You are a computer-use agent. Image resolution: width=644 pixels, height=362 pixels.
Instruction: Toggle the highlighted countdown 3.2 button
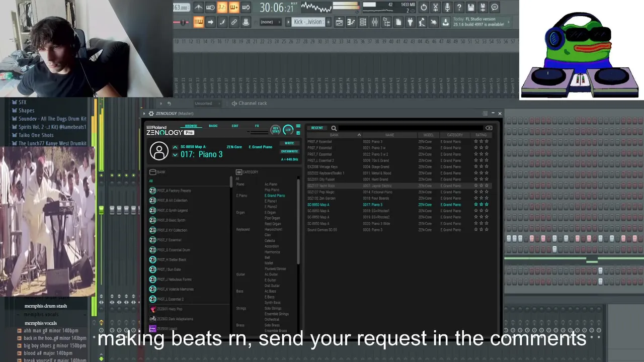[222, 8]
